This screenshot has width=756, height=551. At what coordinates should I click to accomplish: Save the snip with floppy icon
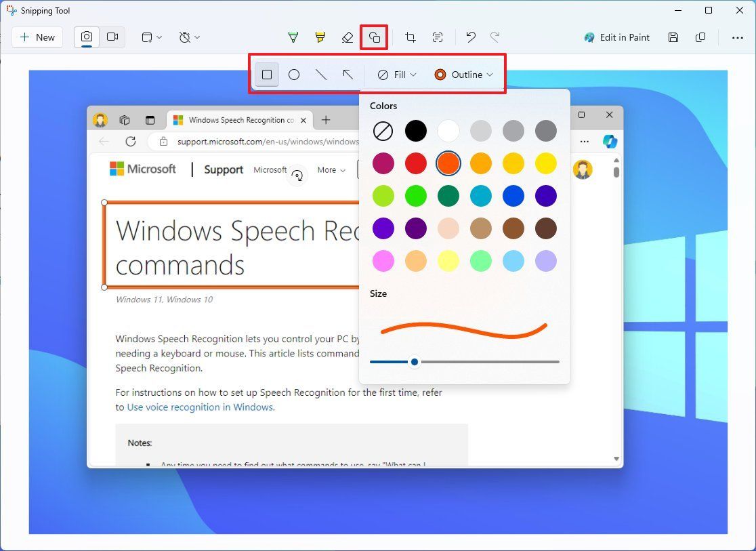[673, 37]
